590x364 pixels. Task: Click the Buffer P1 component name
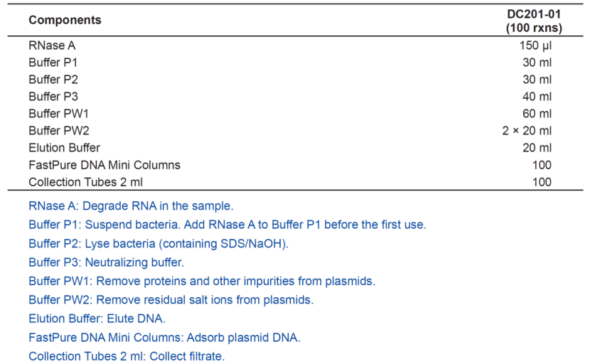(x=53, y=63)
